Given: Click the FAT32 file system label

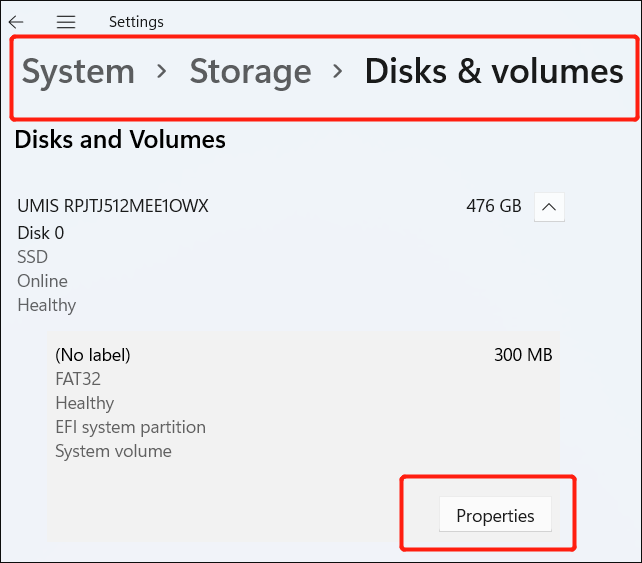Looking at the screenshot, I should click(78, 379).
